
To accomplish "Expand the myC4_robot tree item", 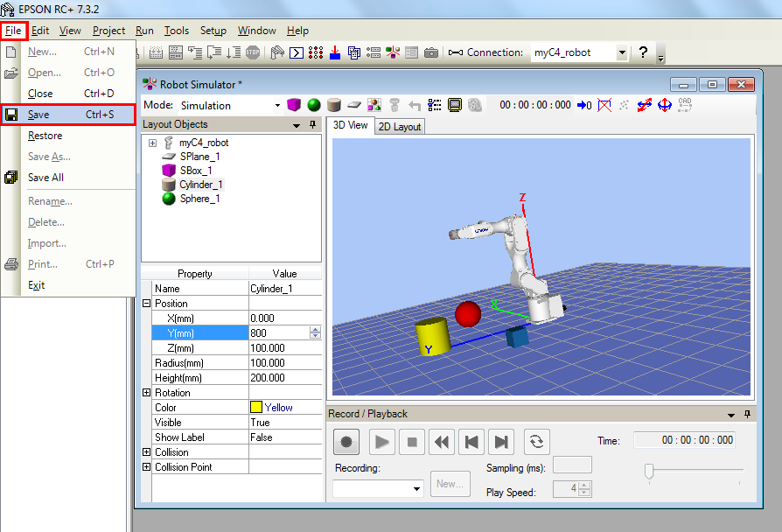I will point(152,142).
